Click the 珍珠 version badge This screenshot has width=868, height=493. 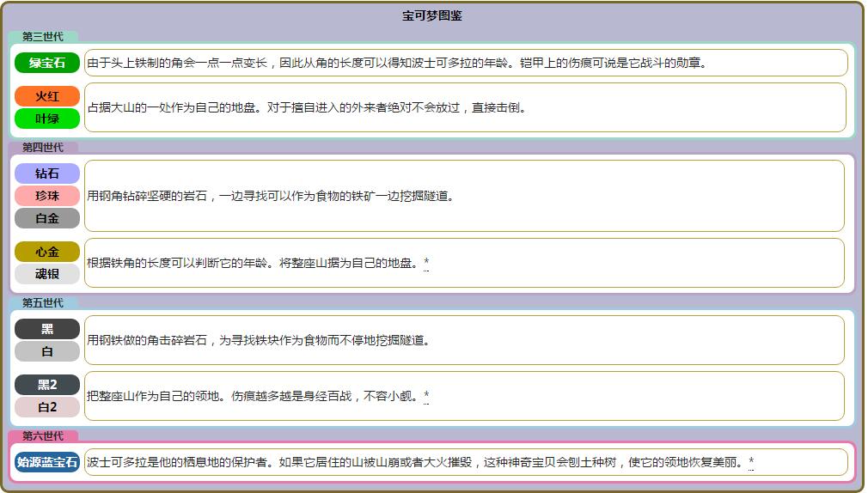[47, 196]
